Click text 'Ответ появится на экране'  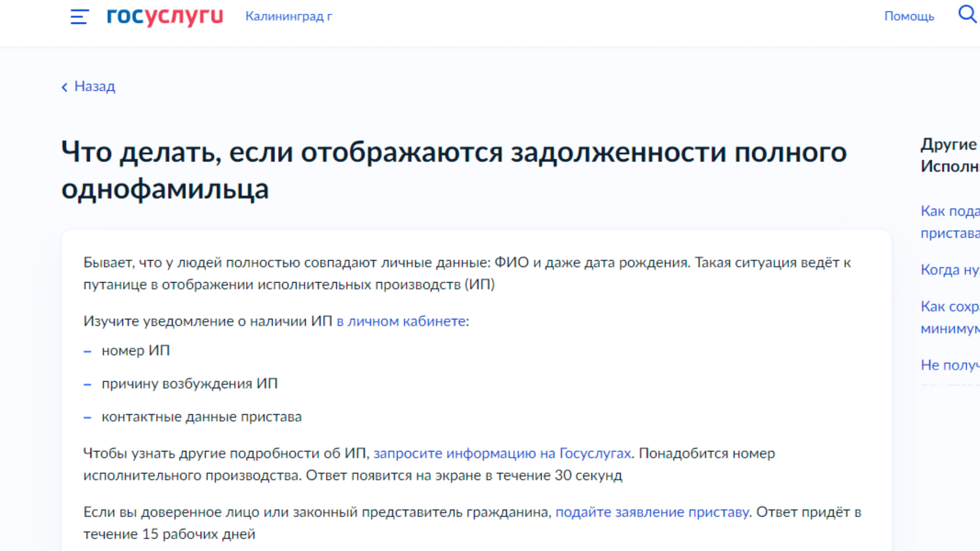pos(394,475)
